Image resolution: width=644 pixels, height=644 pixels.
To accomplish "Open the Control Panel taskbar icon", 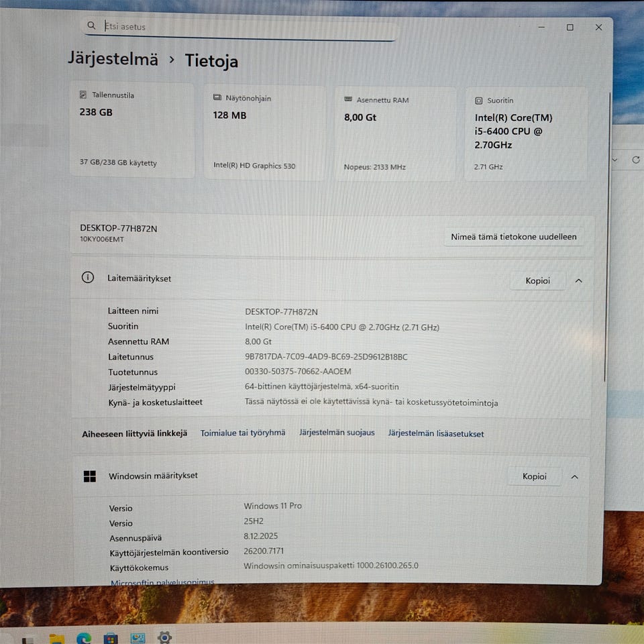I will [138, 638].
